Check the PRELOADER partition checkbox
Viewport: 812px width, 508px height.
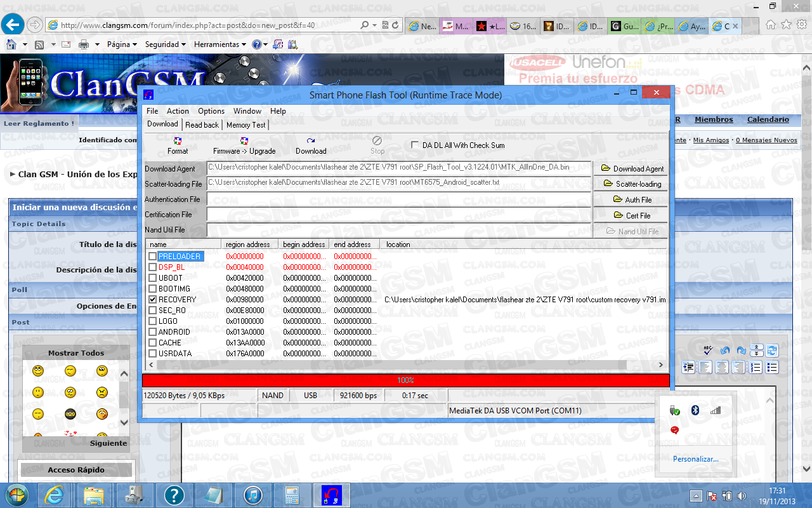coord(152,257)
